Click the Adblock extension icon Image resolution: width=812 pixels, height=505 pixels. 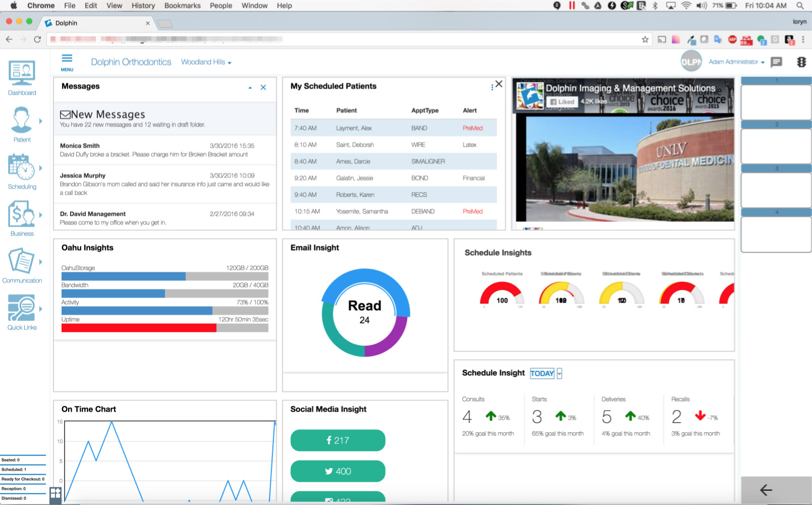[x=732, y=39]
